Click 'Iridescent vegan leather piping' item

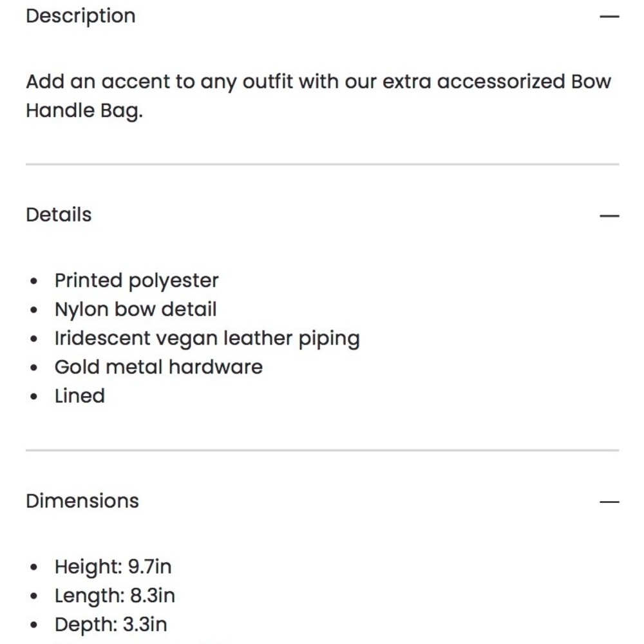207,339
